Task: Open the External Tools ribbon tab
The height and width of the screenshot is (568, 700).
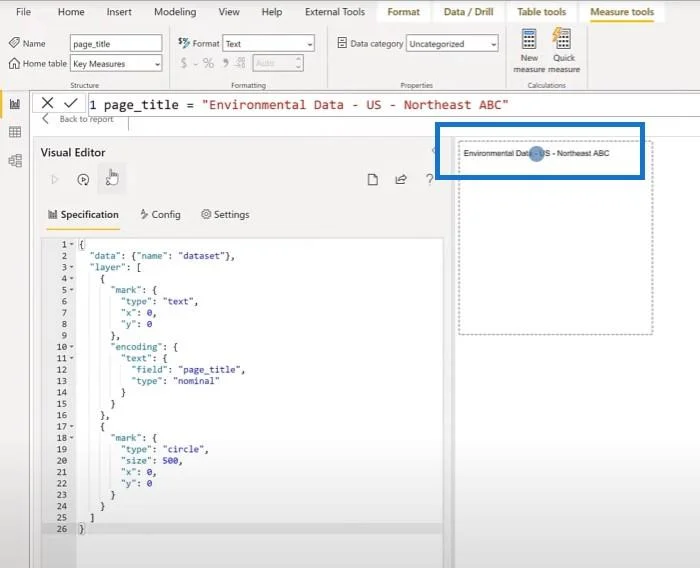Action: (x=335, y=12)
